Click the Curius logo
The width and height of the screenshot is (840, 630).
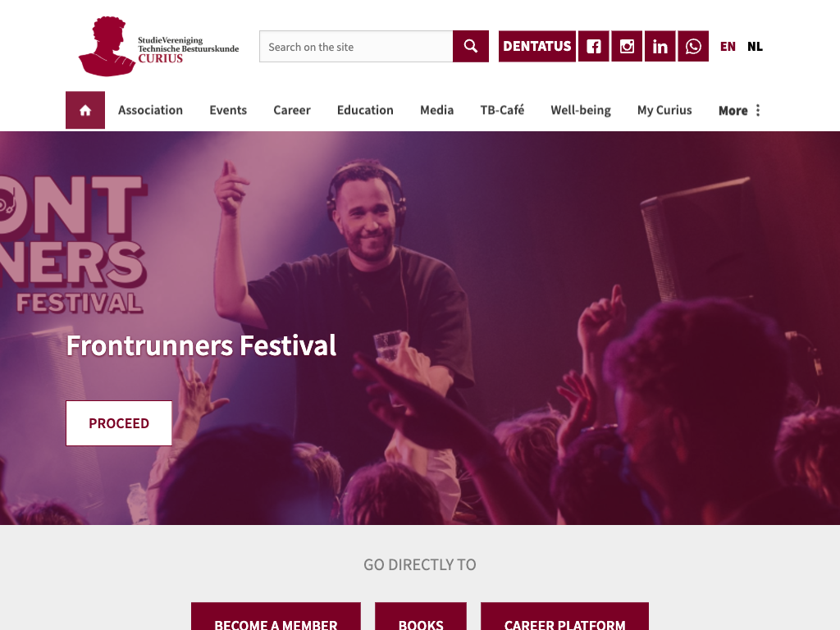pos(158,47)
